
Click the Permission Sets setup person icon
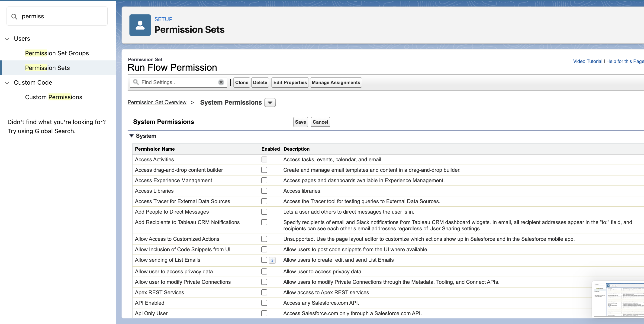pos(140,25)
